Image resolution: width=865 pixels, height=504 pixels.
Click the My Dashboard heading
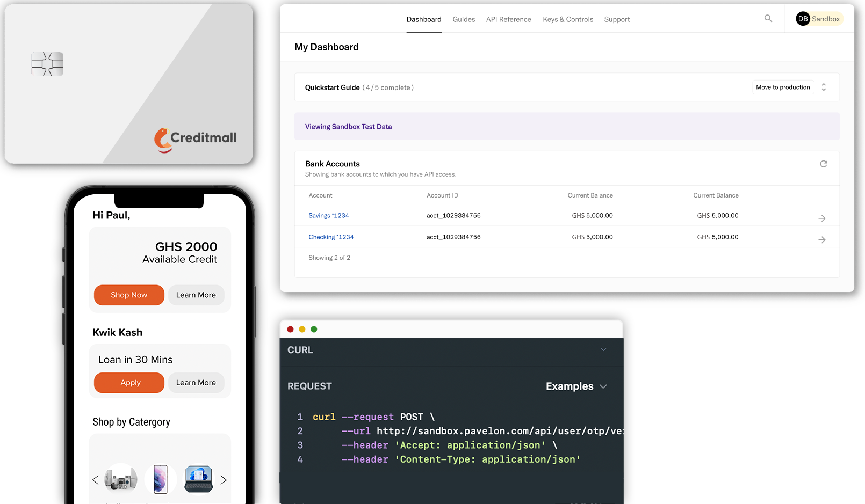tap(326, 47)
